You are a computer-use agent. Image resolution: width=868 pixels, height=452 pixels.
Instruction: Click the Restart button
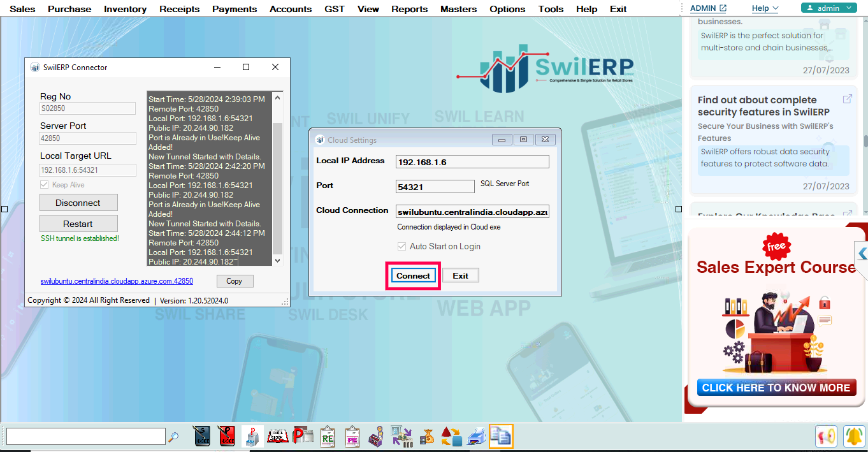pyautogui.click(x=78, y=224)
